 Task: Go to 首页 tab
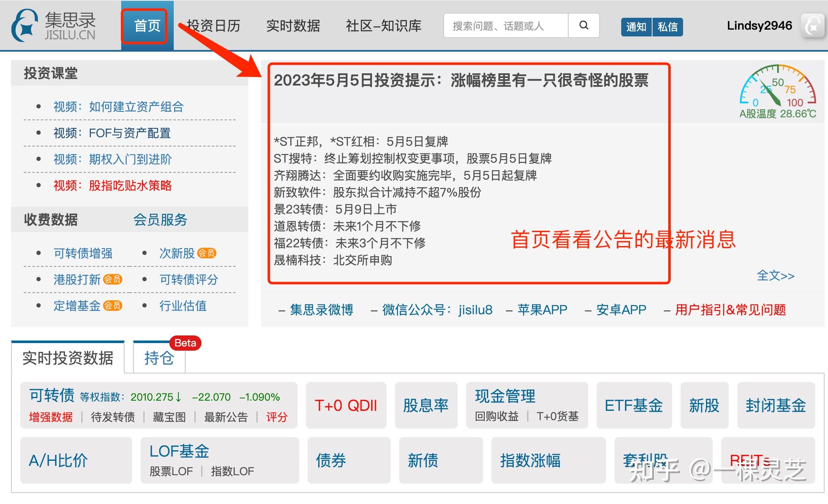147,26
